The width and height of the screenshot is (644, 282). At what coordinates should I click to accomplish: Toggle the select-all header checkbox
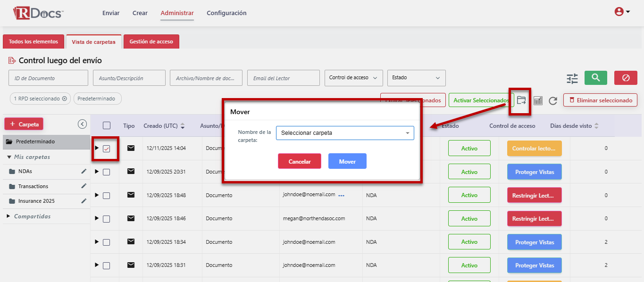click(x=107, y=125)
